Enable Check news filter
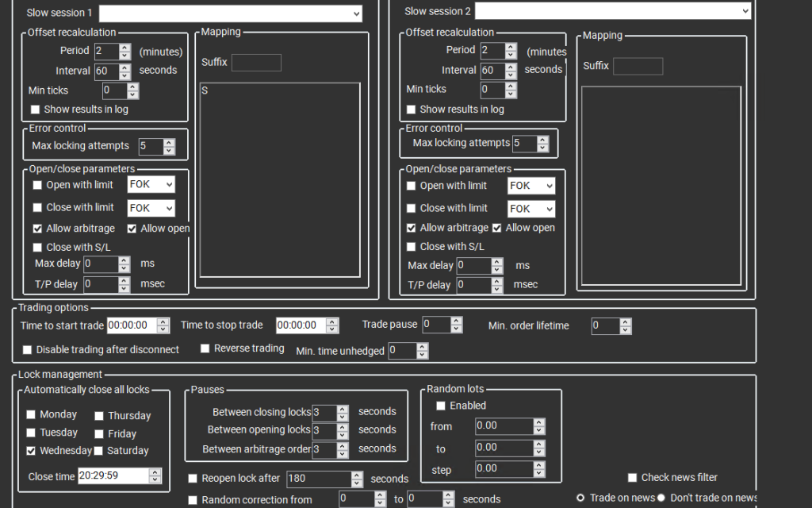This screenshot has width=812, height=508. click(x=632, y=477)
